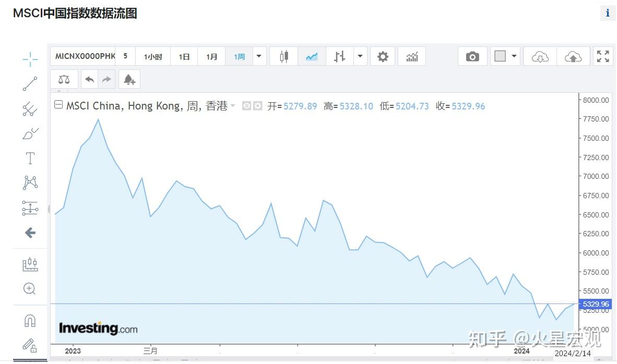Screen dimensions: 617x364
Task: Expand the layout template dropdown
Action: coord(515,56)
